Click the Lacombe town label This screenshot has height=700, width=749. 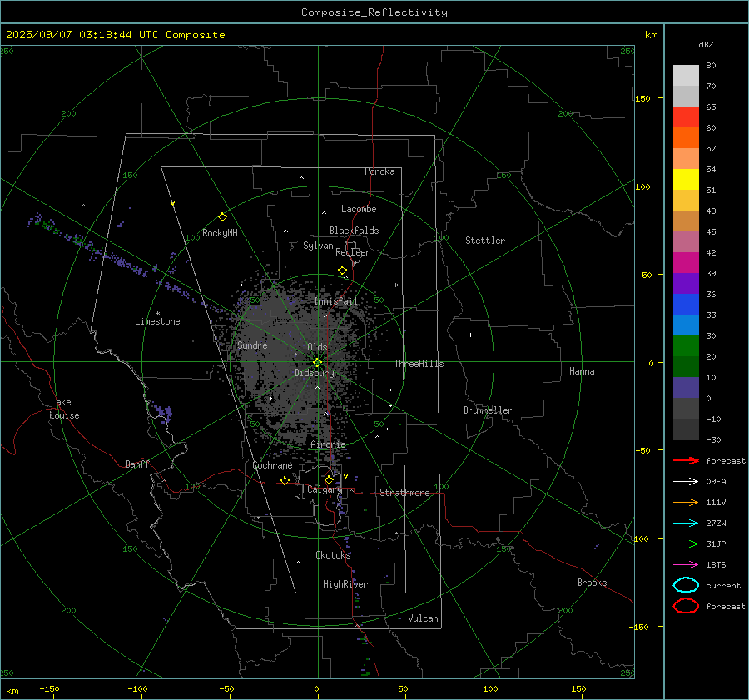point(359,209)
